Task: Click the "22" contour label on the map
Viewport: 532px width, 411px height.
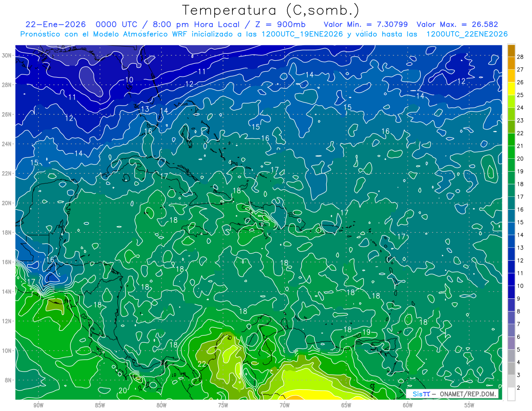Action: pyautogui.click(x=202, y=364)
